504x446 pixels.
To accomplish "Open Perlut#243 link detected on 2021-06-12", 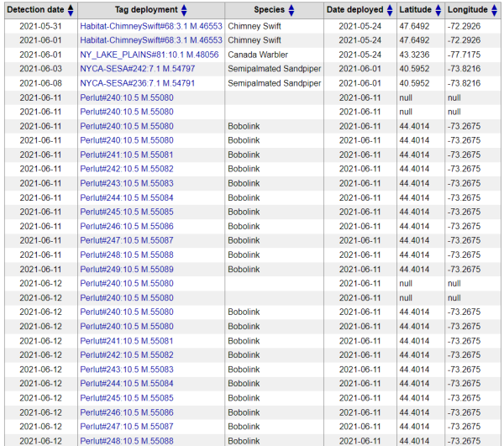I will 127,370.
